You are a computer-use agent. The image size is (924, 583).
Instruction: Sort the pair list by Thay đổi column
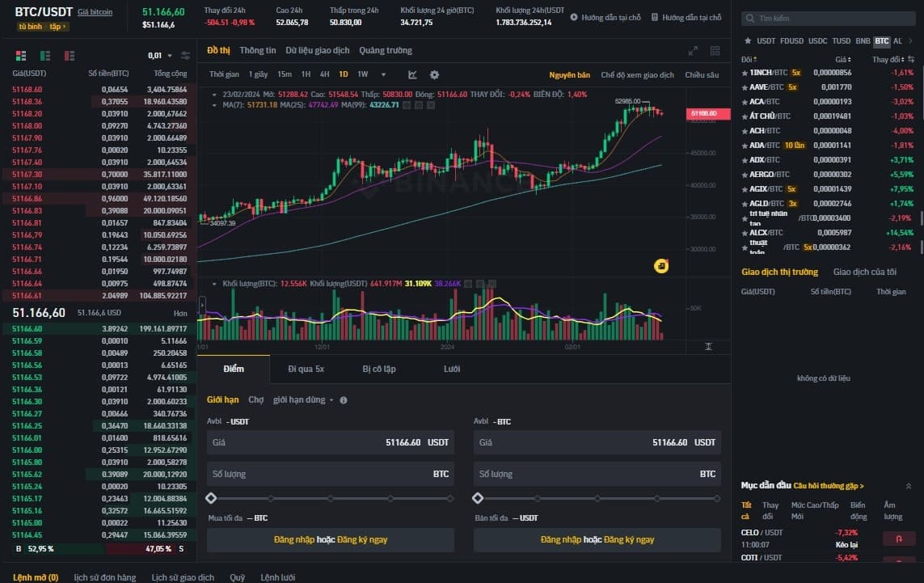point(888,59)
